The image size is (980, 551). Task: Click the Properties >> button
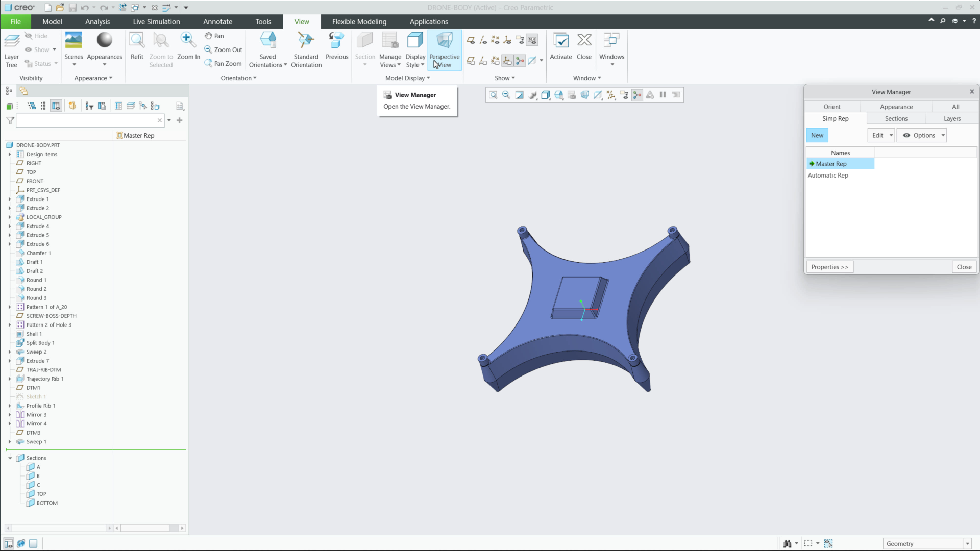(830, 267)
